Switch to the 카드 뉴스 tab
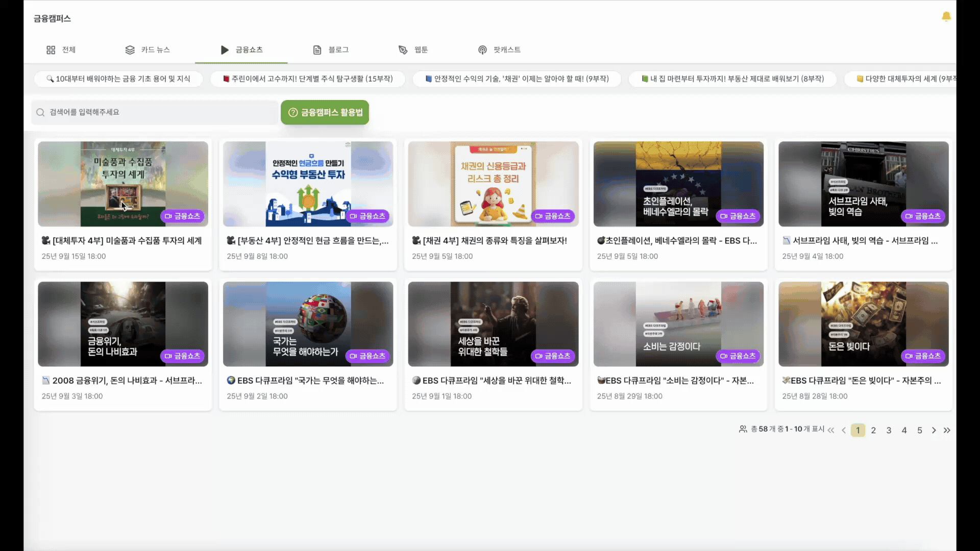This screenshot has width=980, height=551. coord(148,49)
